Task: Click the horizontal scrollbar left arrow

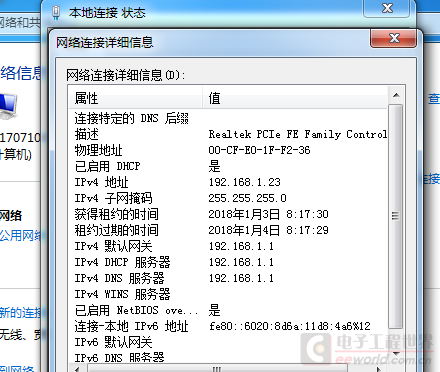Action: (77, 369)
